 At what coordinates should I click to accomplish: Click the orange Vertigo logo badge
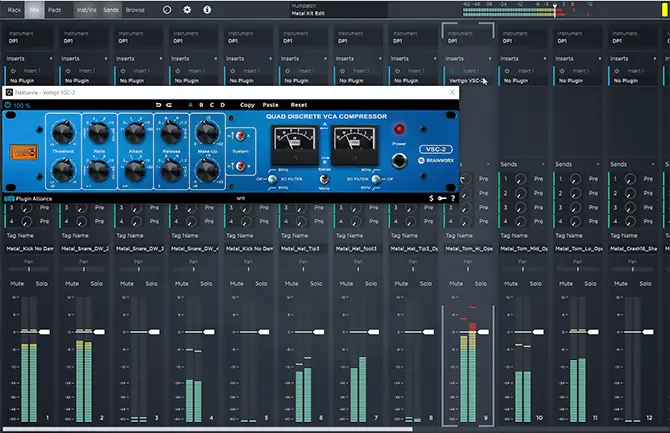(24, 152)
